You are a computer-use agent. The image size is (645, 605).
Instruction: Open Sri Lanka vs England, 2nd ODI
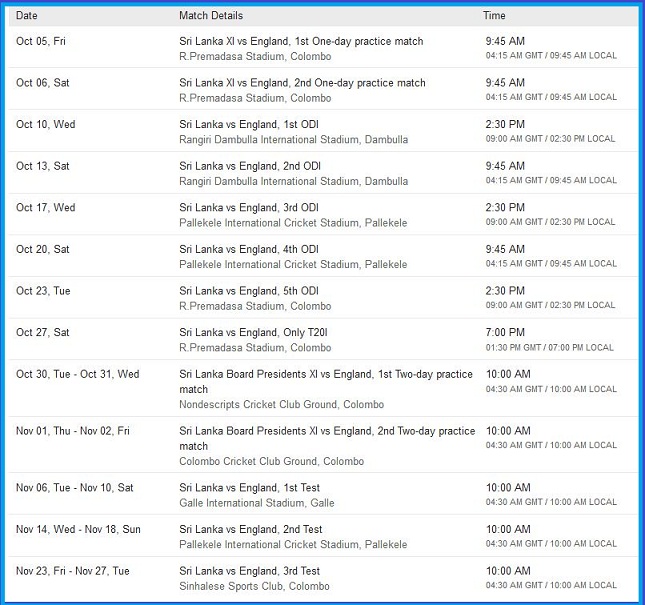coord(250,166)
